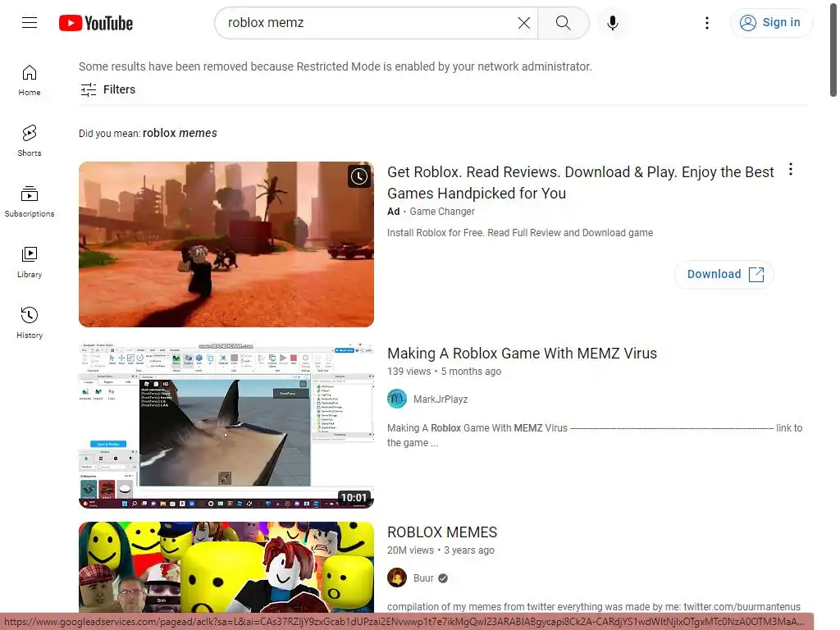Open ad options three-dot menu
Image resolution: width=840 pixels, height=630 pixels.
point(791,170)
